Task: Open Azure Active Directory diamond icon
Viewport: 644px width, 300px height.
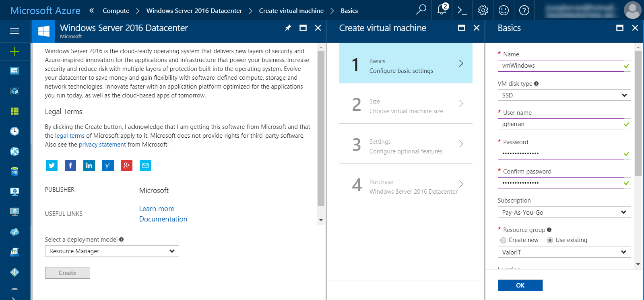Action: [14, 272]
